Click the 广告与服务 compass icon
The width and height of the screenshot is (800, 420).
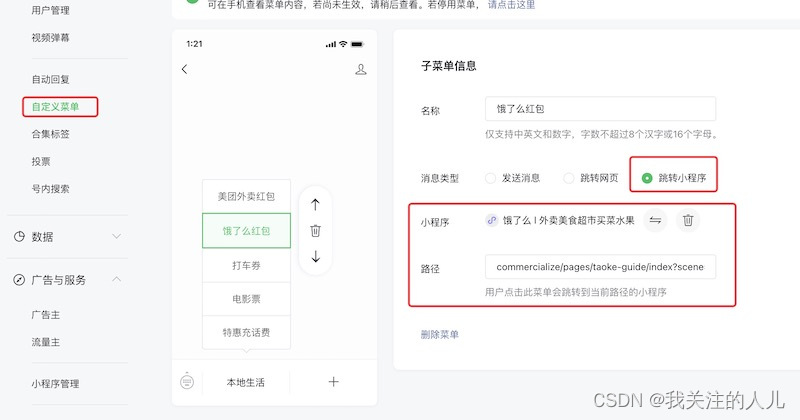click(19, 280)
